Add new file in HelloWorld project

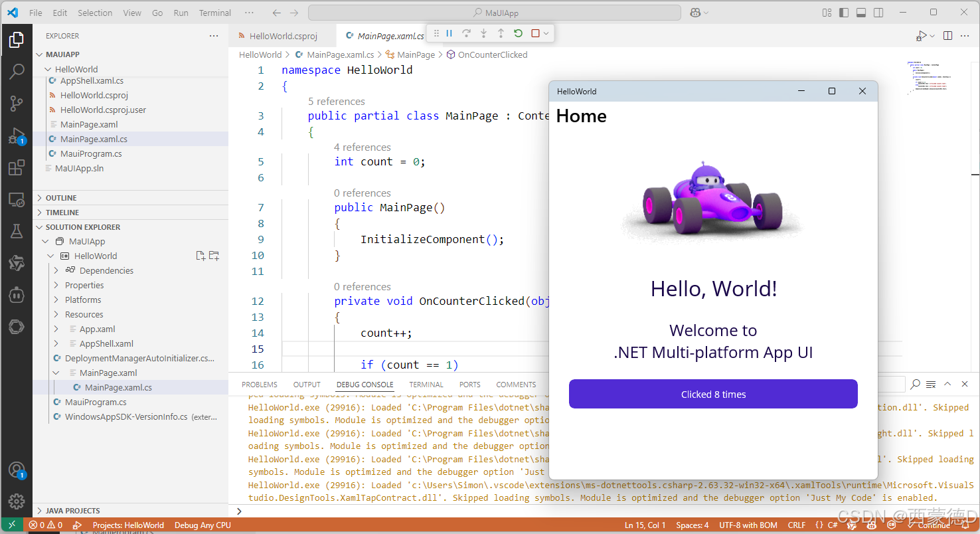click(201, 256)
